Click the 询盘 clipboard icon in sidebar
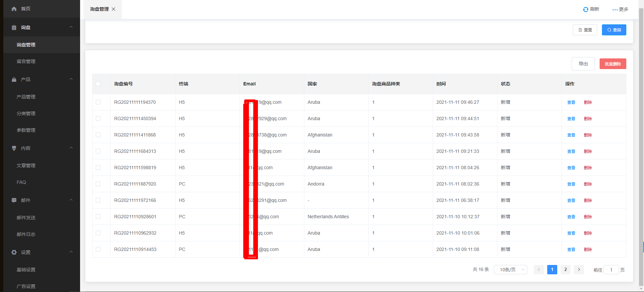The image size is (644, 292). pos(14,27)
